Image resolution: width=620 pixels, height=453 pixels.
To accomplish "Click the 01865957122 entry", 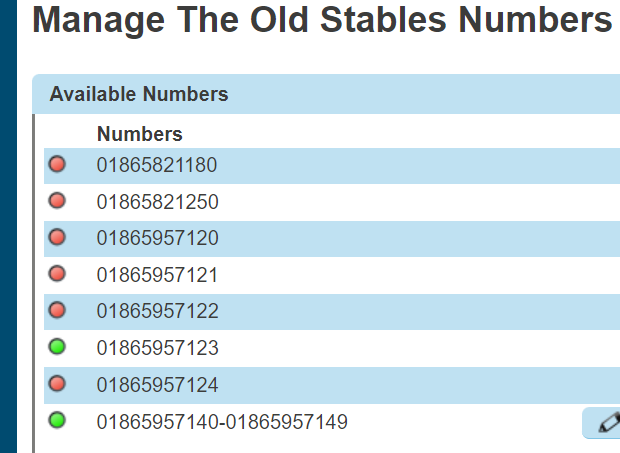I will (x=157, y=311).
